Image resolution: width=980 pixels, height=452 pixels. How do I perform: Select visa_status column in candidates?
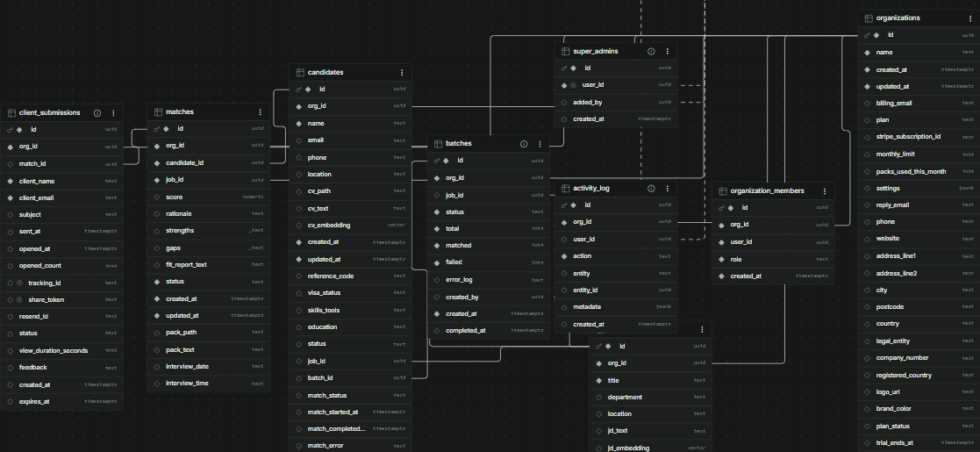(x=351, y=293)
